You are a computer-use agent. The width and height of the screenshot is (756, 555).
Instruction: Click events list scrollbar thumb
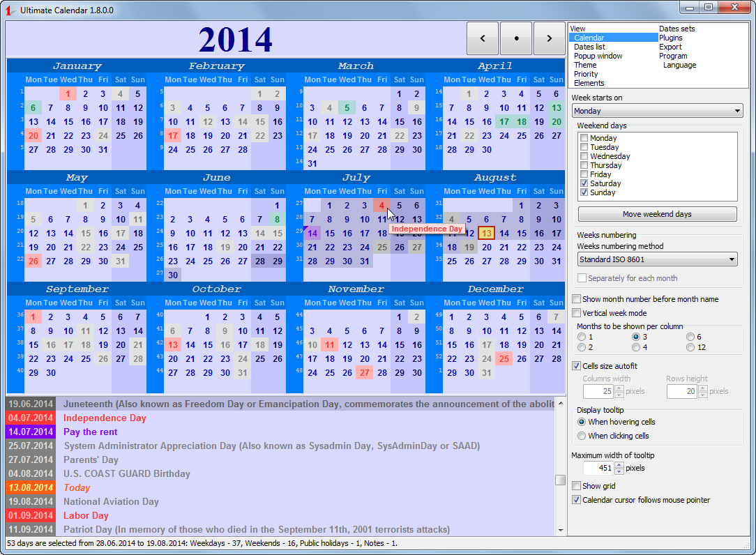[x=560, y=480]
